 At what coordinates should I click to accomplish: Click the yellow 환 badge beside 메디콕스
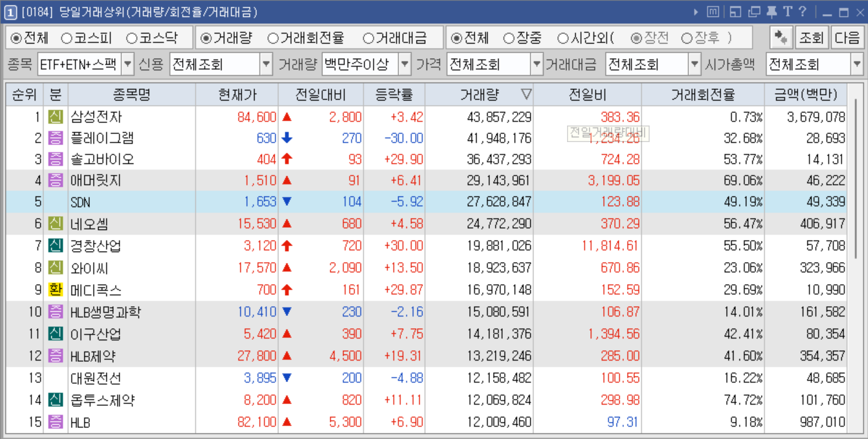click(x=56, y=290)
